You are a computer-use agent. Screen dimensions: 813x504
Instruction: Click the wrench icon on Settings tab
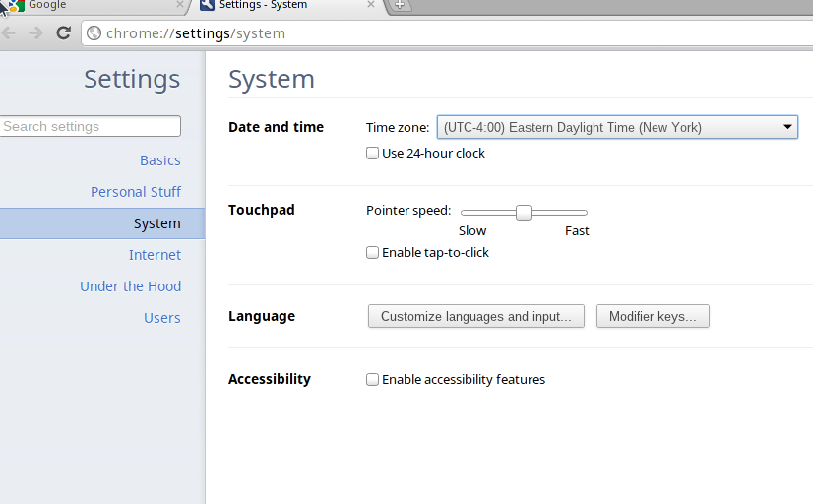(207, 5)
